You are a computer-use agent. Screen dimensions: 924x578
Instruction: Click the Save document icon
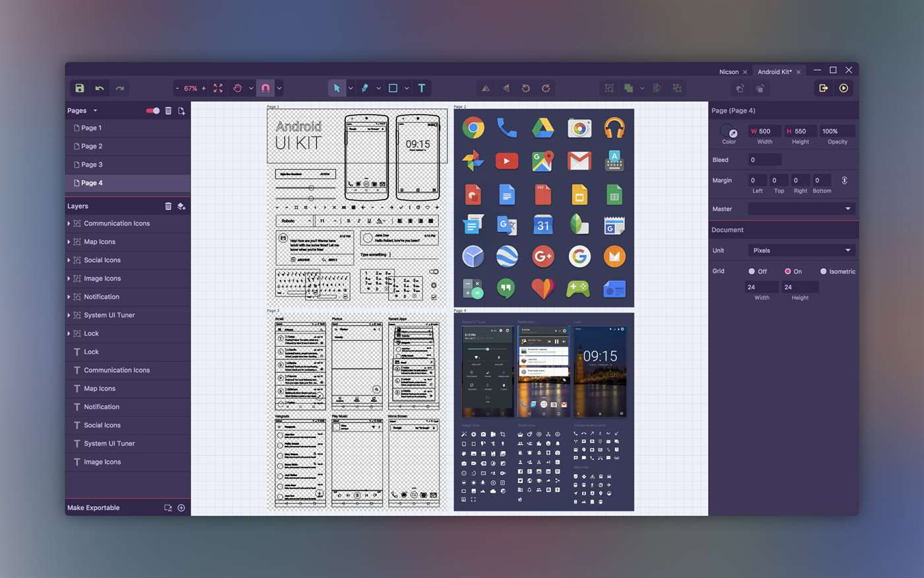point(79,88)
